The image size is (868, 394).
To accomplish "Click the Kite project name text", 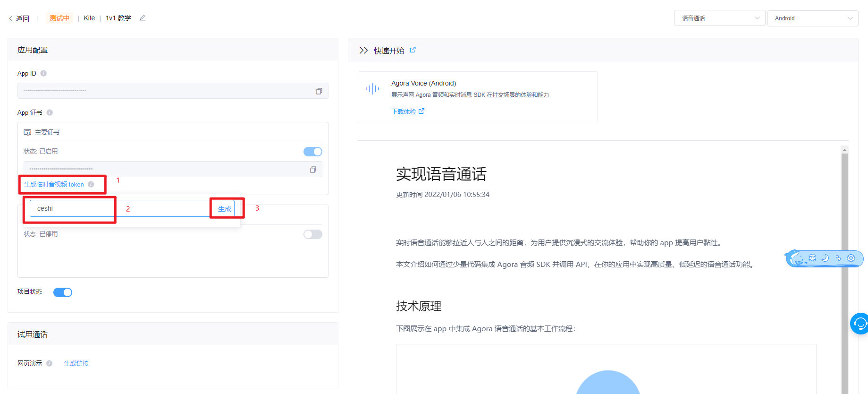I will 89,18.
